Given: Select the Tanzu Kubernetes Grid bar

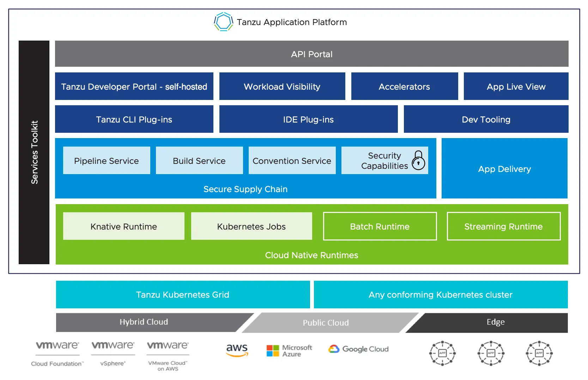Looking at the screenshot, I should click(183, 295).
